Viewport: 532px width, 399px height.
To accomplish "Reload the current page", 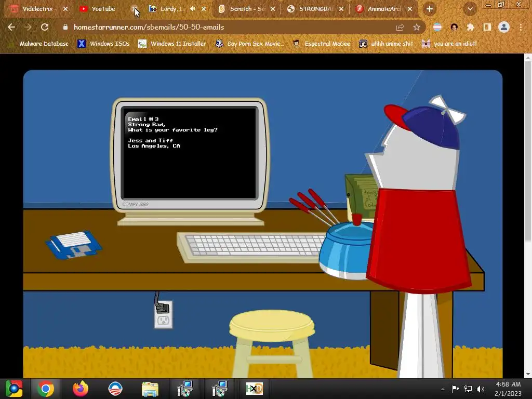I will click(45, 27).
